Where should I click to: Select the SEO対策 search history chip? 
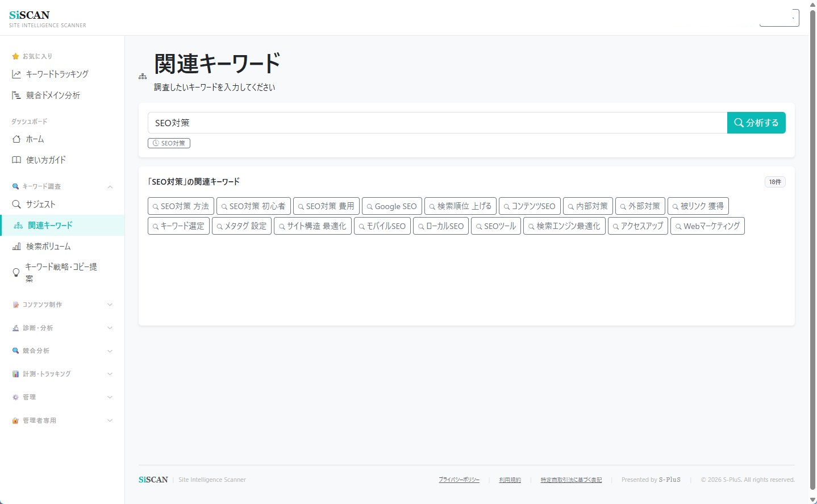click(169, 143)
